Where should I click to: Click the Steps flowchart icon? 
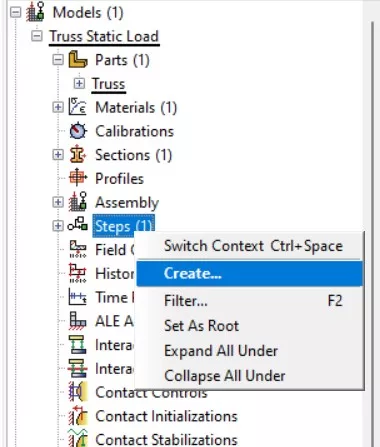click(x=78, y=225)
